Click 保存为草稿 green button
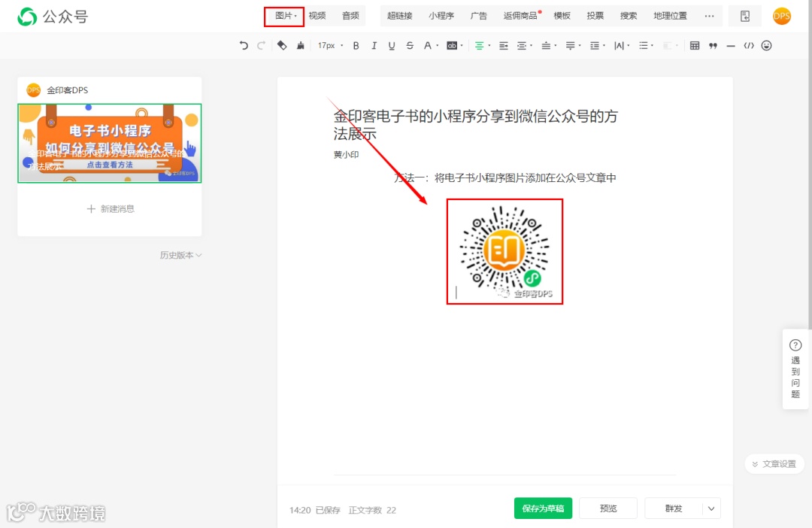This screenshot has height=528, width=812. click(543, 508)
